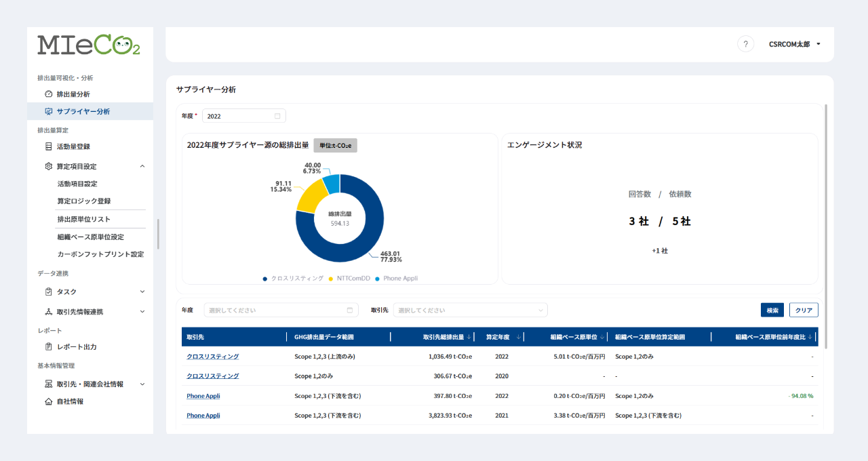The image size is (868, 461).
Task: Click the 活動量登録 document icon
Action: pos(48,146)
